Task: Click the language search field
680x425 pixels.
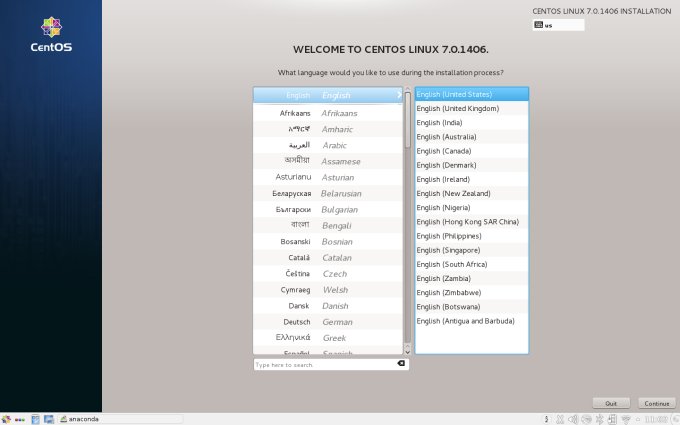Action: 331,364
